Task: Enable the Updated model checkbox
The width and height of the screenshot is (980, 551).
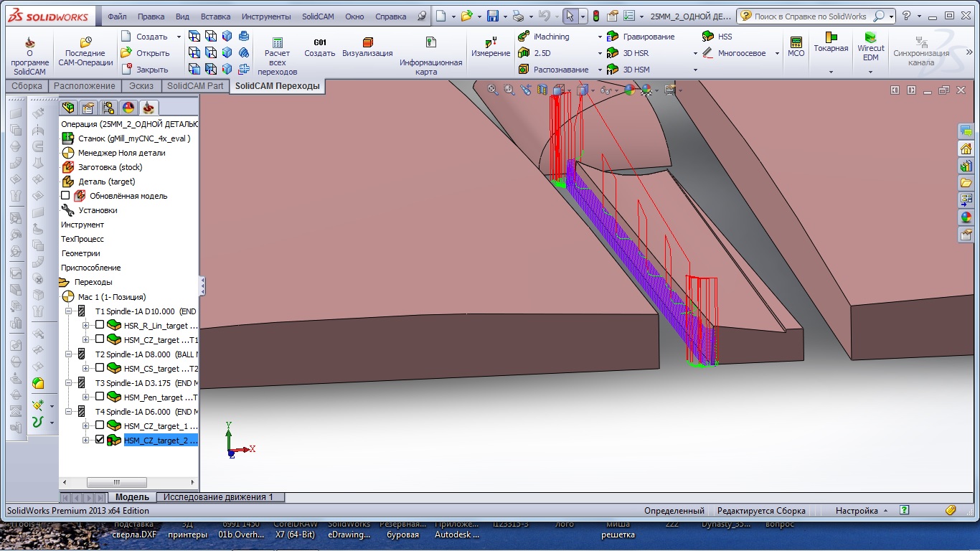Action: (x=66, y=196)
